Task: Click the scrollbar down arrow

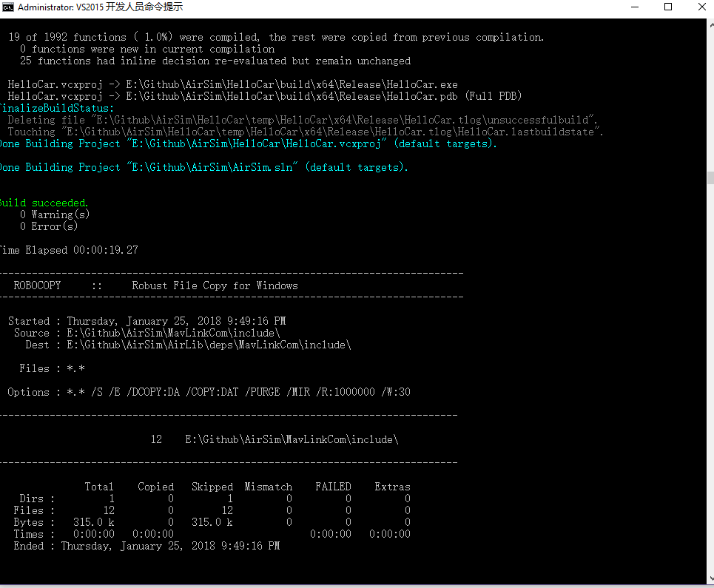Action: coord(710,579)
